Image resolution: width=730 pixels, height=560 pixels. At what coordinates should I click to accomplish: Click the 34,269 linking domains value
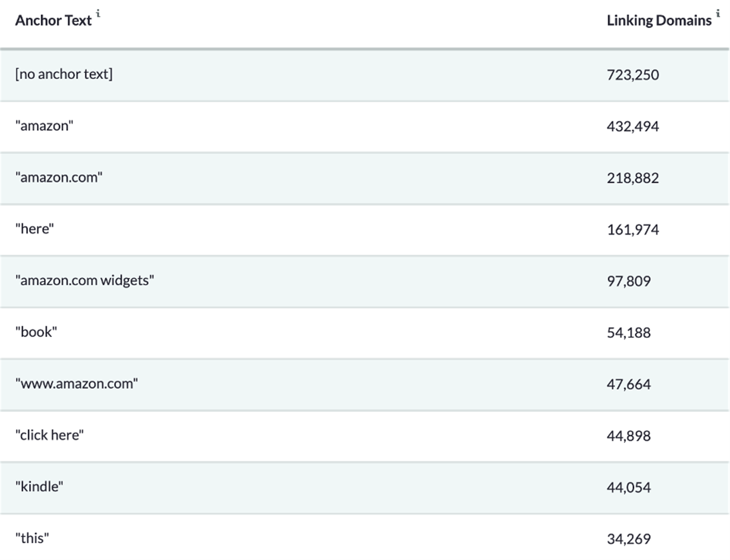click(x=629, y=539)
